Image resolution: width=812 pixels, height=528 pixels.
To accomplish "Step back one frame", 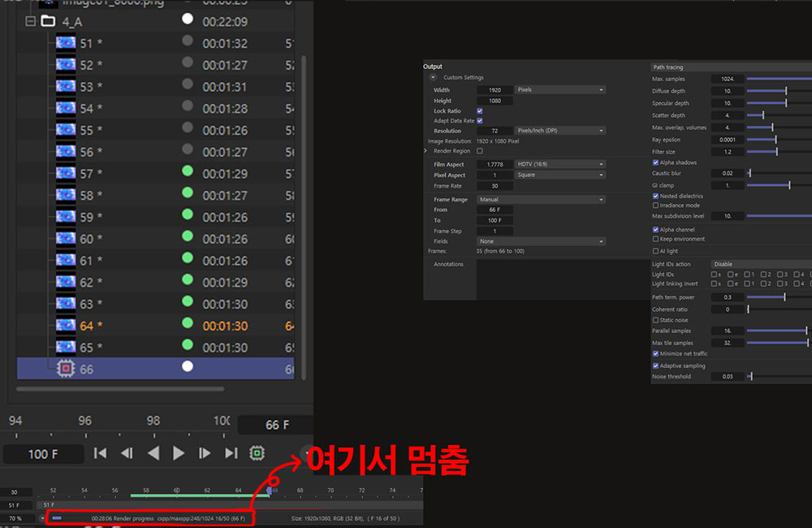I will pyautogui.click(x=127, y=453).
